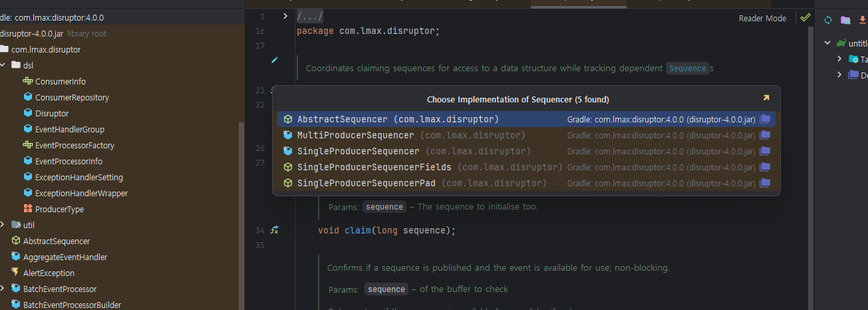The image size is (868, 310).
Task: Click MultiProducerSequencer class icon in popup
Action: point(288,135)
